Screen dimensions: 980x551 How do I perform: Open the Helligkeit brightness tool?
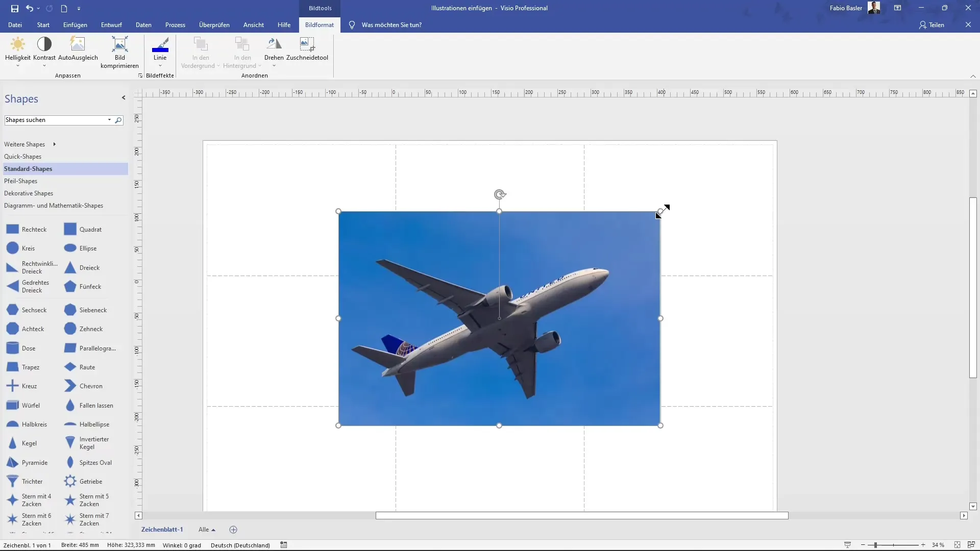tap(18, 52)
